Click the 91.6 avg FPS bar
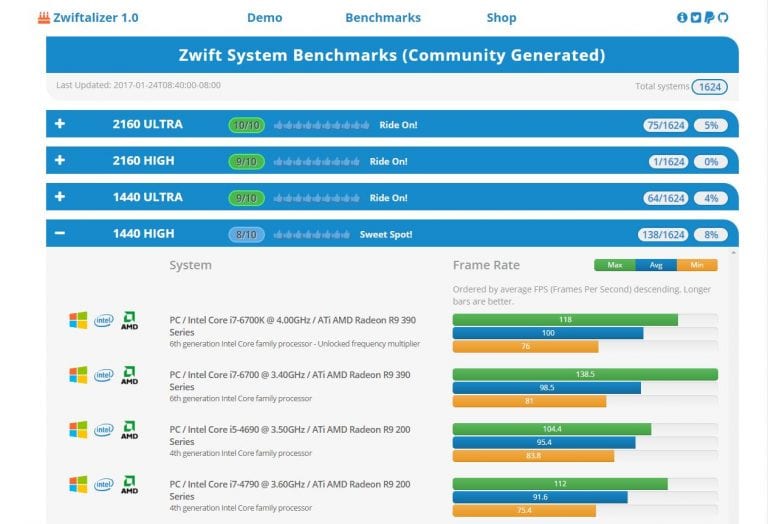The image size is (768, 524). [x=540, y=497]
